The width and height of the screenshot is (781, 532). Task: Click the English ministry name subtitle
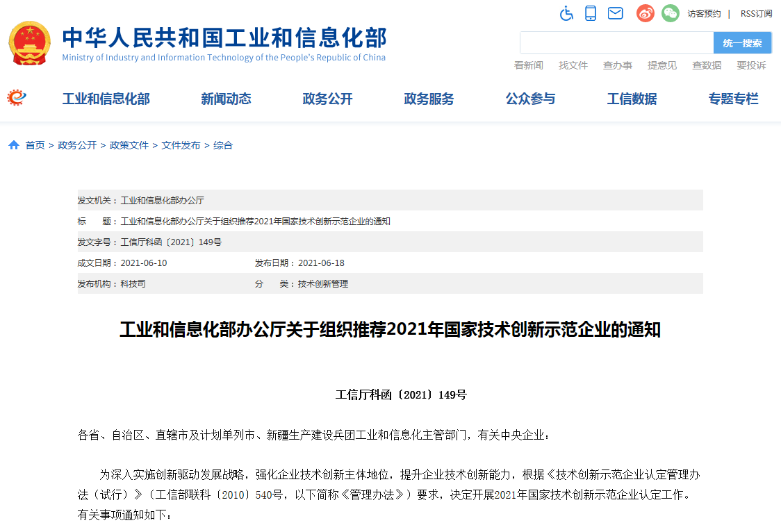tap(224, 58)
